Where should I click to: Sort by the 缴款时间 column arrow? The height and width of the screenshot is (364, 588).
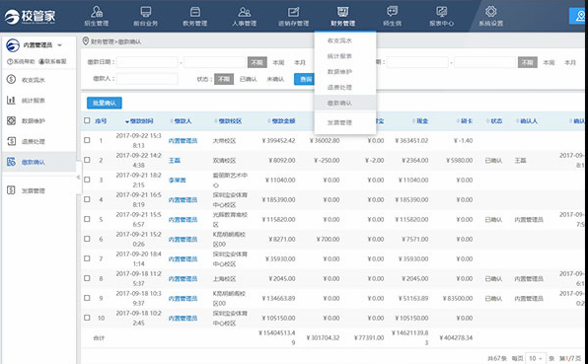pos(127,121)
